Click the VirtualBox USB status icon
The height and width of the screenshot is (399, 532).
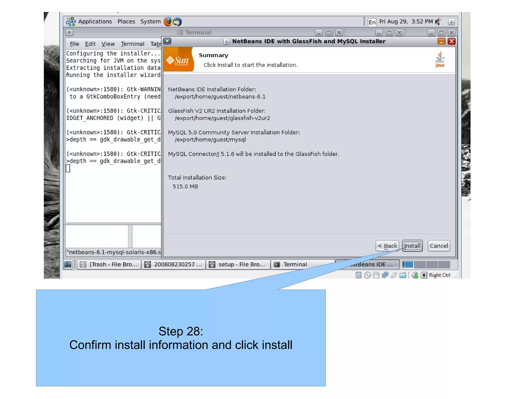click(x=394, y=275)
